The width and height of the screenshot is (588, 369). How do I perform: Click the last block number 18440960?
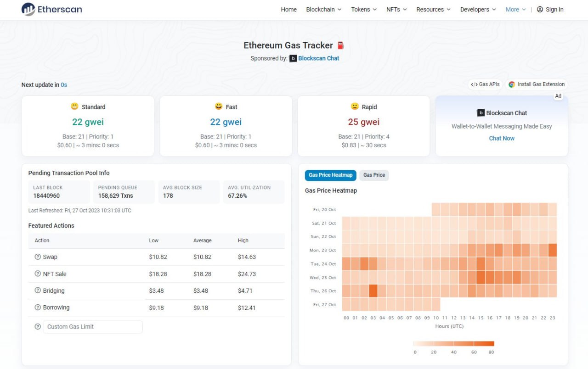coord(46,196)
